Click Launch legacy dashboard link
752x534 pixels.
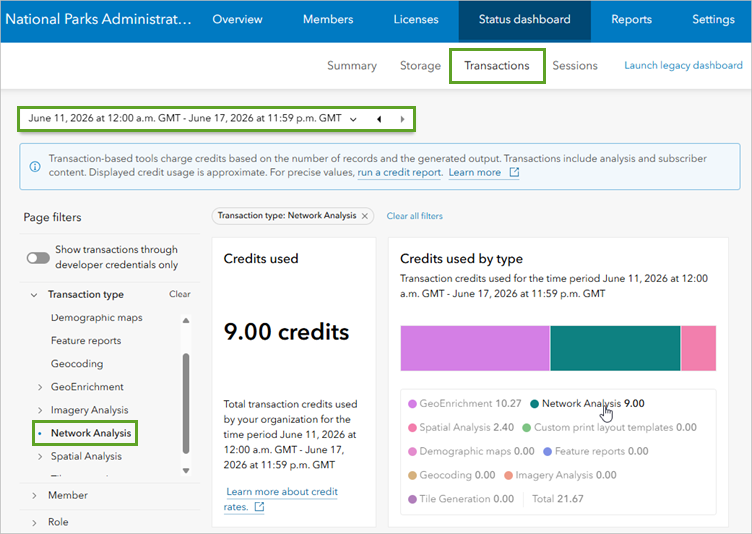point(683,65)
